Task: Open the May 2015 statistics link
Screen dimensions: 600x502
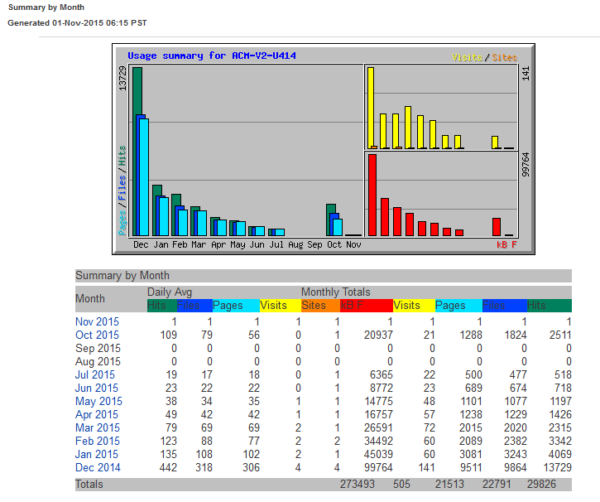Action: (97, 402)
